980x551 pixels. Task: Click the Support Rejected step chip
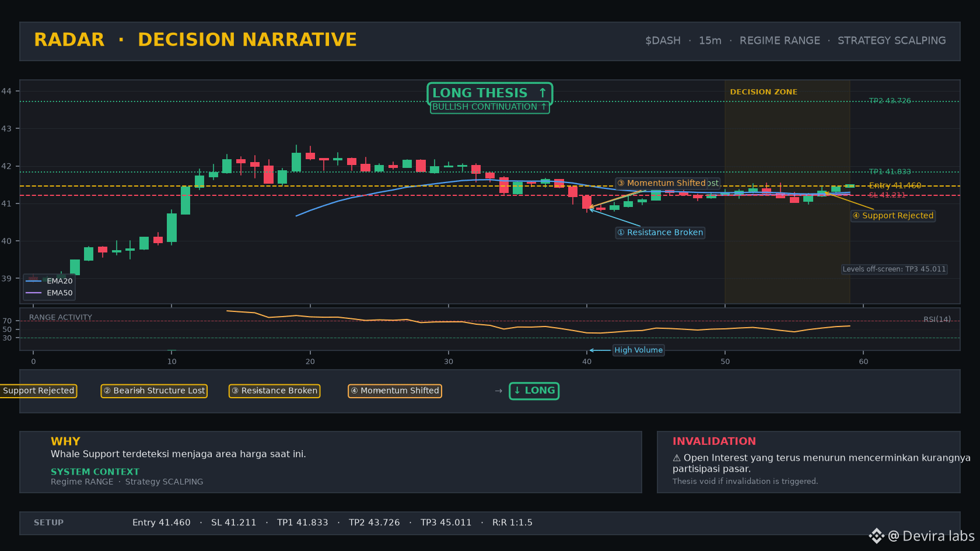(38, 391)
